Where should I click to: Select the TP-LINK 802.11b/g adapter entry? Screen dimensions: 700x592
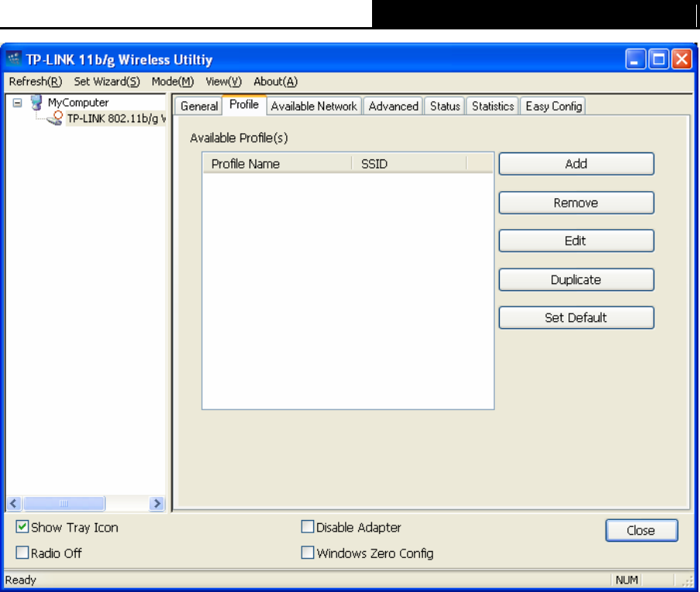coord(116,119)
